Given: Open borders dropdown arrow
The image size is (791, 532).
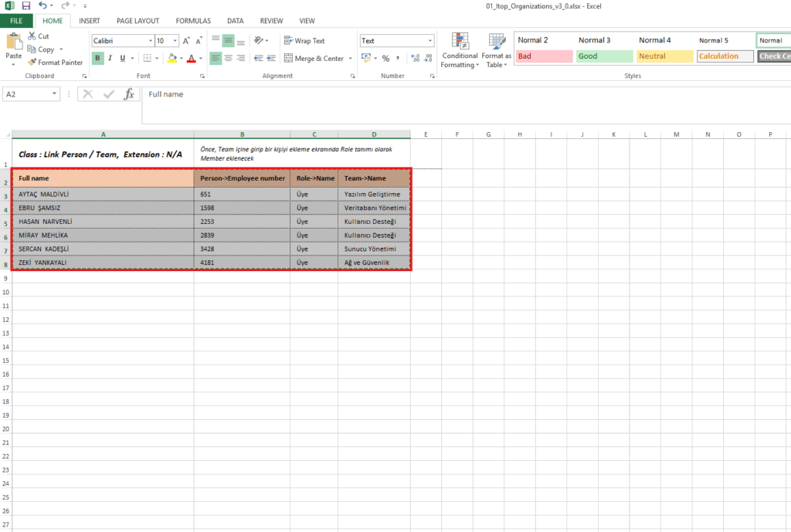Looking at the screenshot, I should [x=157, y=59].
